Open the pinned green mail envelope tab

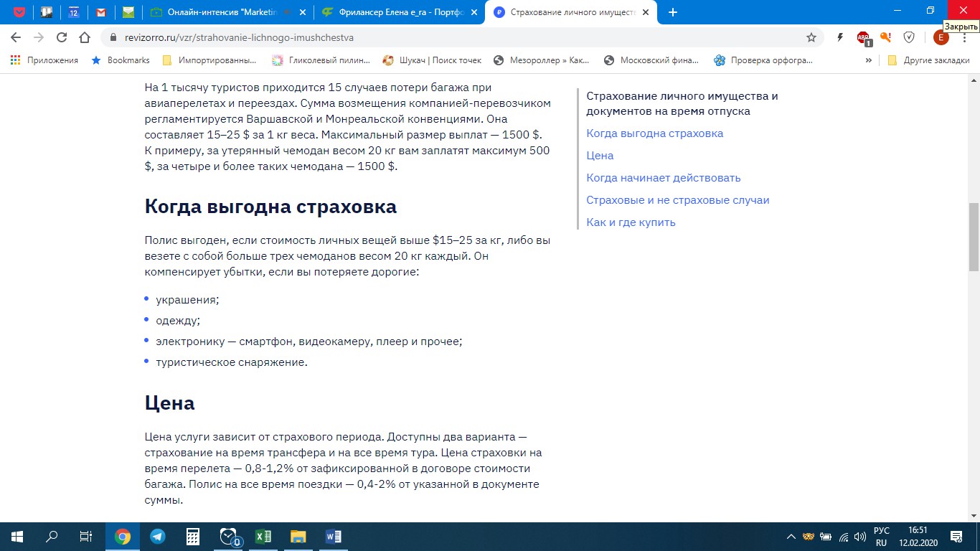128,11
